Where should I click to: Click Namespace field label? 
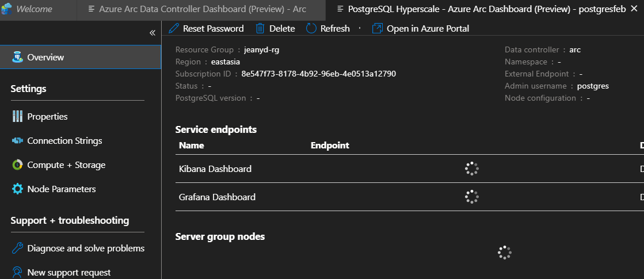[x=526, y=62]
